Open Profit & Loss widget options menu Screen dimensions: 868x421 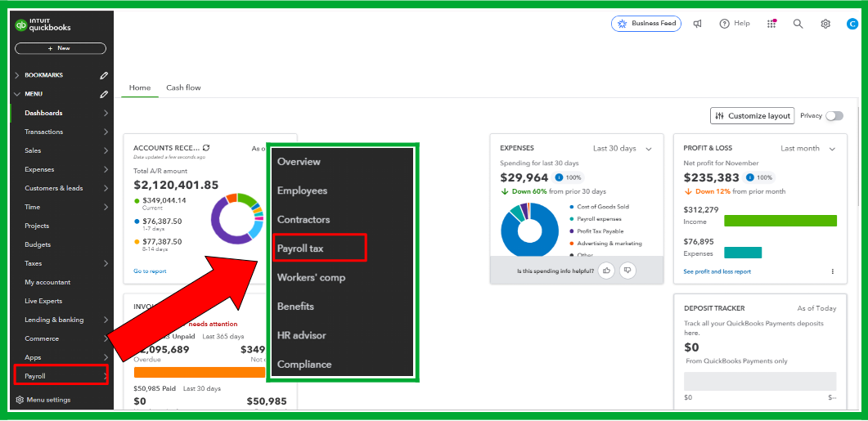click(x=833, y=271)
